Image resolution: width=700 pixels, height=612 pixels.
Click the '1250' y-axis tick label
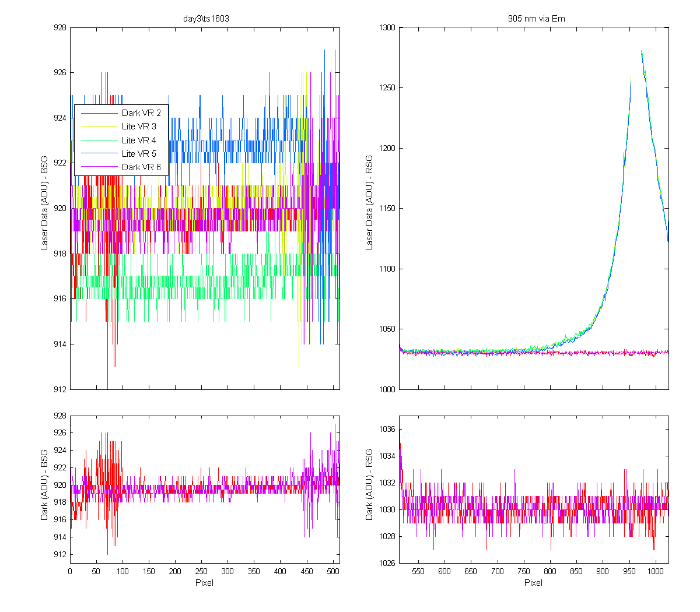click(x=387, y=88)
